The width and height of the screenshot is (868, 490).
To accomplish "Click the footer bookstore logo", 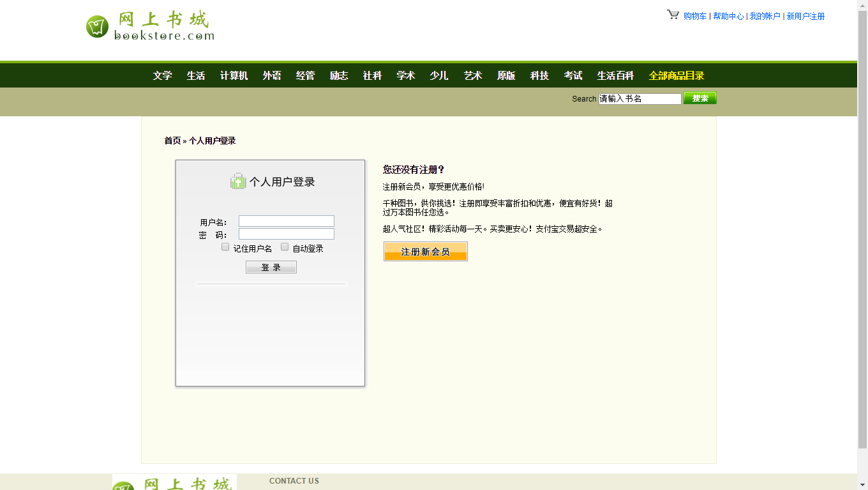I will [174, 483].
